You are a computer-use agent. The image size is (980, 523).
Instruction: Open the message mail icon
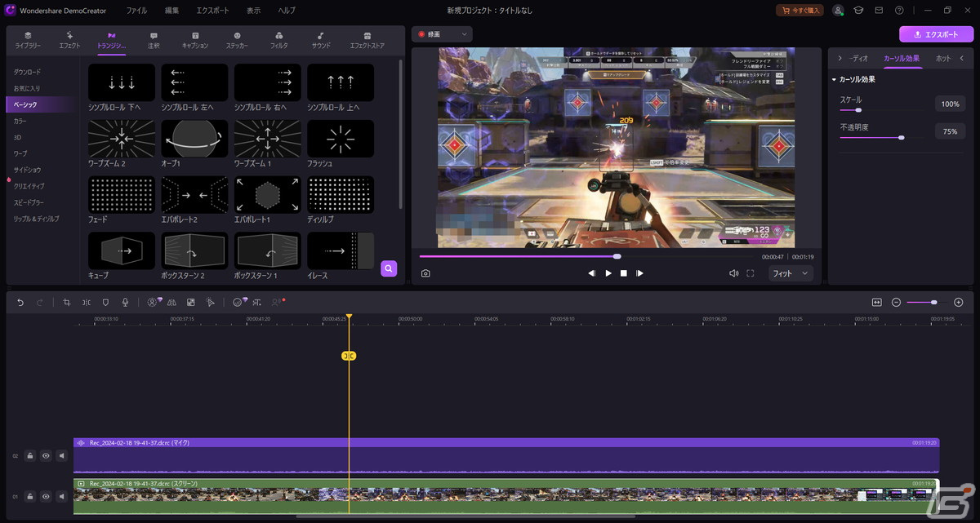point(879,11)
